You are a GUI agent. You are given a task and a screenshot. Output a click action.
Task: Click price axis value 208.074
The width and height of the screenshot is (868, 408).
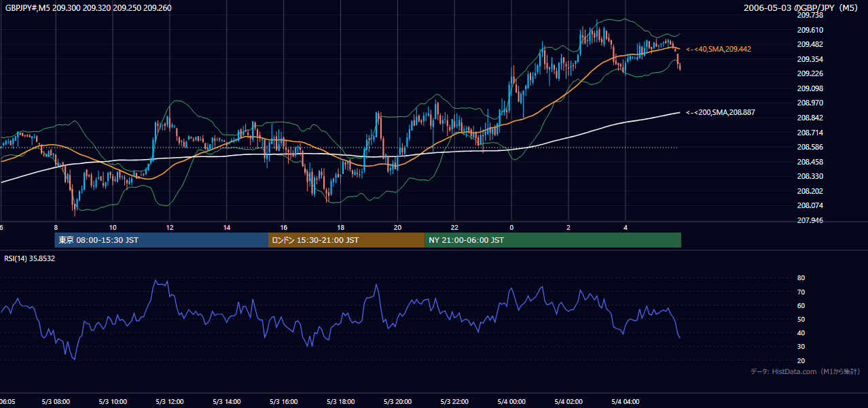point(810,205)
